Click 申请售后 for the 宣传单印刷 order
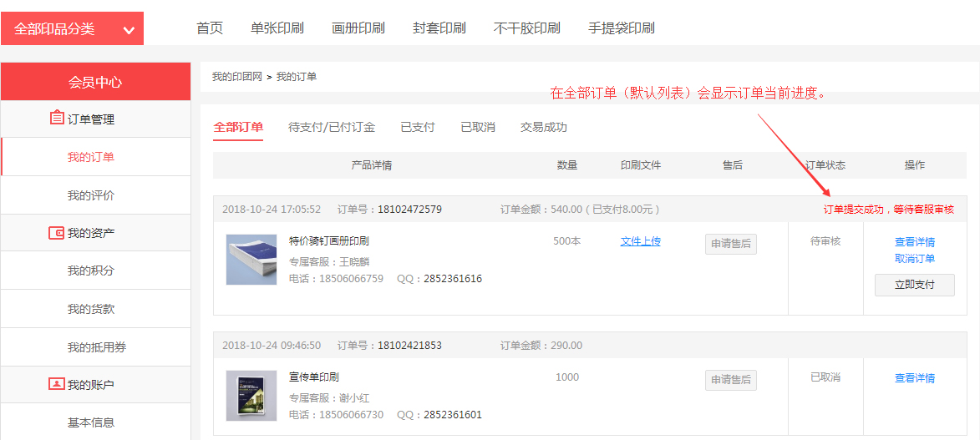Viewport: 980px width, 440px height. (730, 380)
